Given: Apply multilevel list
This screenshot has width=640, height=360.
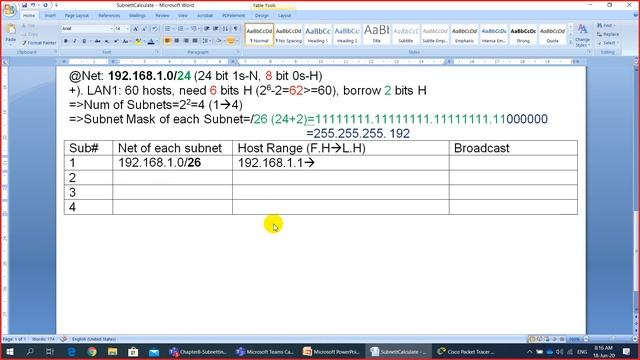Looking at the screenshot, I should [x=194, y=29].
